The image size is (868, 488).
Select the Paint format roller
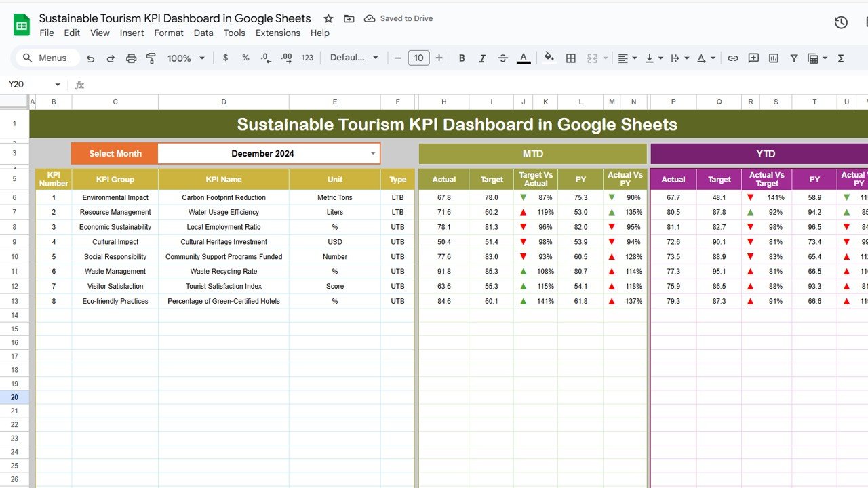pos(151,58)
